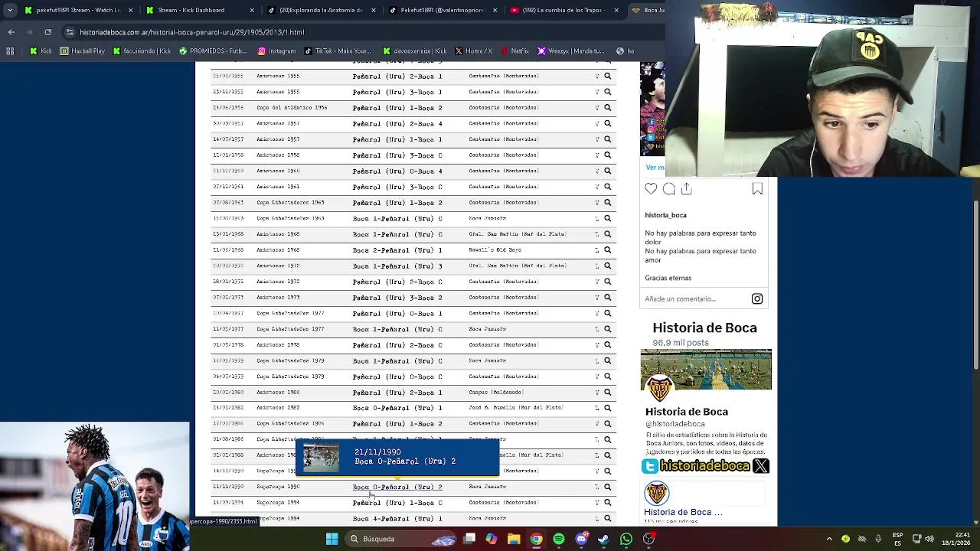Open magnifier for Boca 4-Peñarol 1 Supercopa 1994
This screenshot has height=551, width=980.
pos(608,519)
